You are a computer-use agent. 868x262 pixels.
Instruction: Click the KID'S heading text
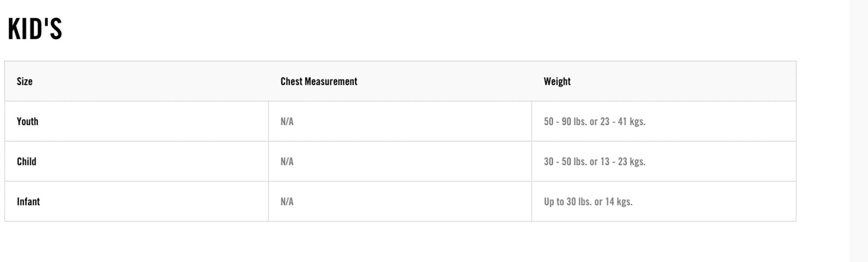point(35,29)
